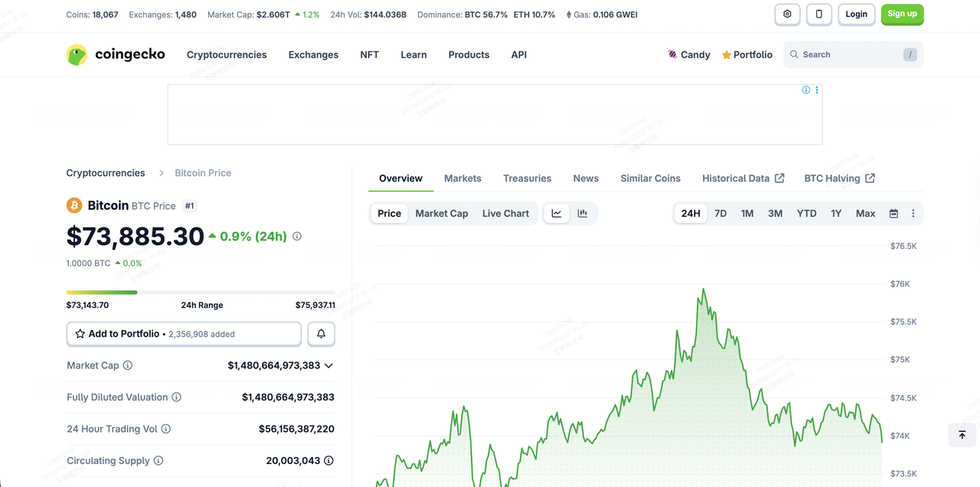Click Add to Portfolio button
The height and width of the screenshot is (487, 980).
coord(184,334)
